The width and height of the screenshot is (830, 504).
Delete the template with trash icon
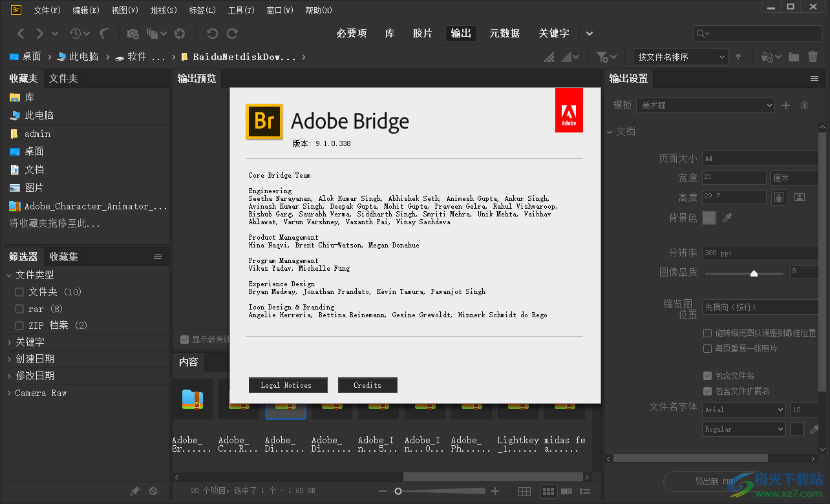coord(805,105)
